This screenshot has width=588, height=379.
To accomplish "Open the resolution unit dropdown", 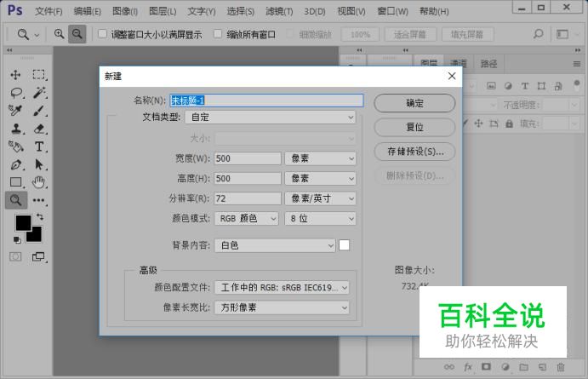I will click(320, 198).
